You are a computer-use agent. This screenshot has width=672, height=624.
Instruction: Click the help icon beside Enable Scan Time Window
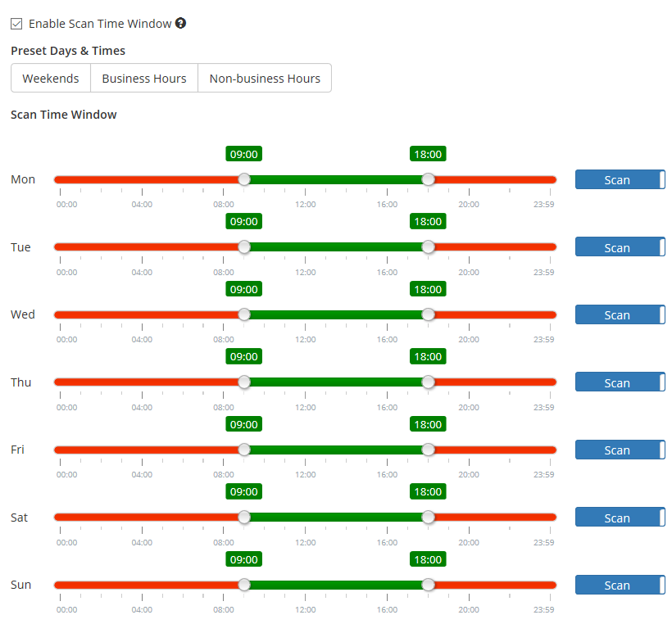click(x=181, y=24)
